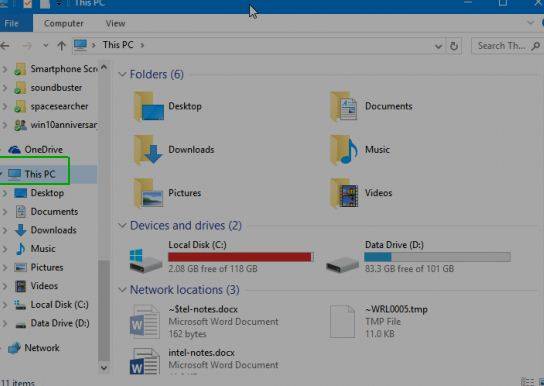Image resolution: width=544 pixels, height=386 pixels.
Task: Select soundbuster folder in sidebar
Action: (x=48, y=87)
